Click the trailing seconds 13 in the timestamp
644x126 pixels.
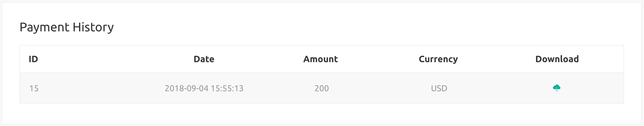(x=239, y=88)
